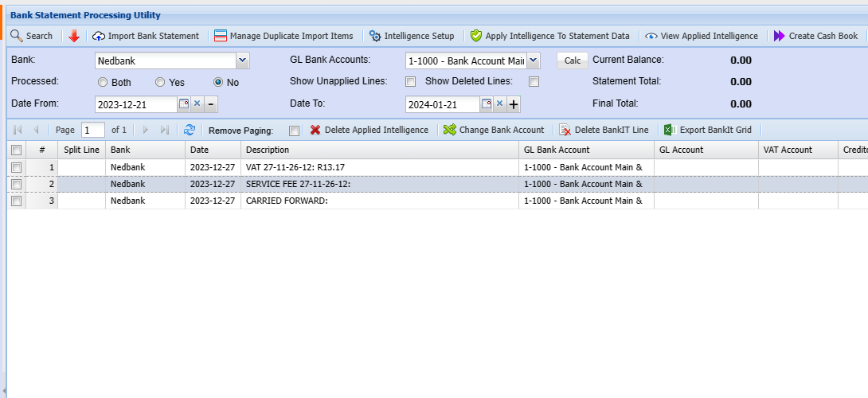Viewport: 868px width, 398px height.
Task: Open GL Bank Accounts dropdown arrow
Action: [533, 60]
